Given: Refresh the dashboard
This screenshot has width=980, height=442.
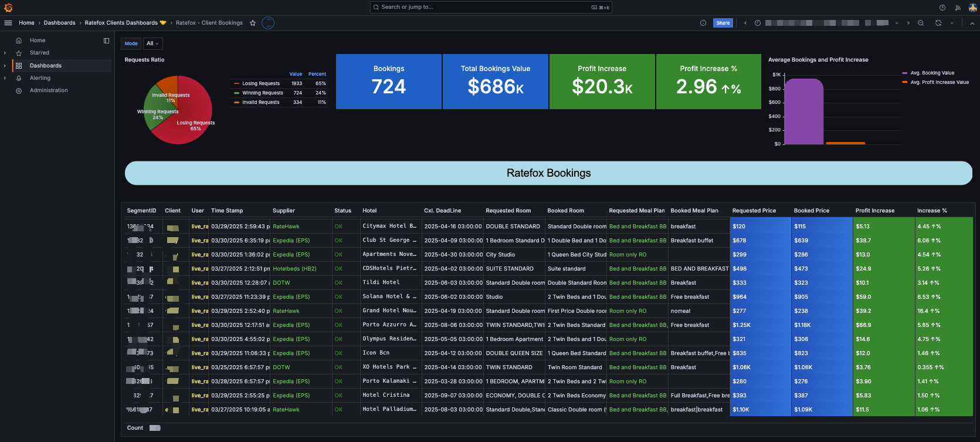Looking at the screenshot, I should coord(938,23).
